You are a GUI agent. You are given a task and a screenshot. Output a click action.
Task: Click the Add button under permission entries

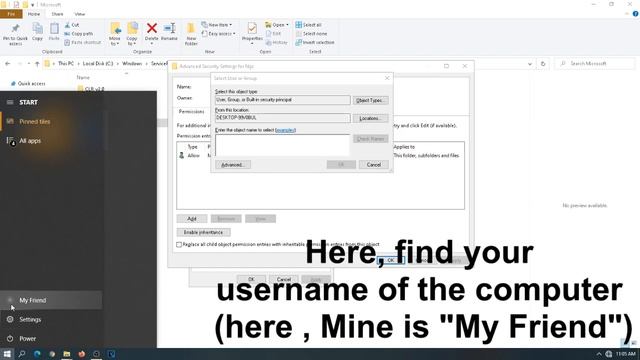192,219
